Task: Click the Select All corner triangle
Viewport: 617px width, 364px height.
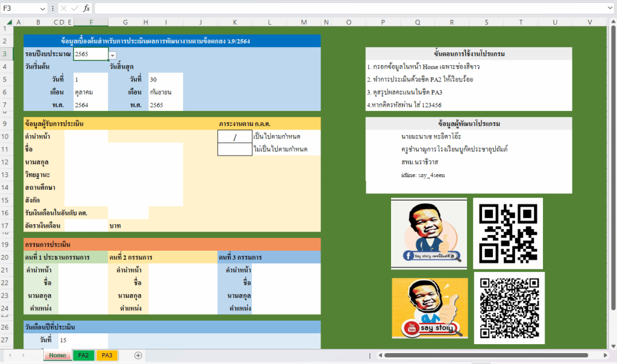Action: tap(9, 22)
